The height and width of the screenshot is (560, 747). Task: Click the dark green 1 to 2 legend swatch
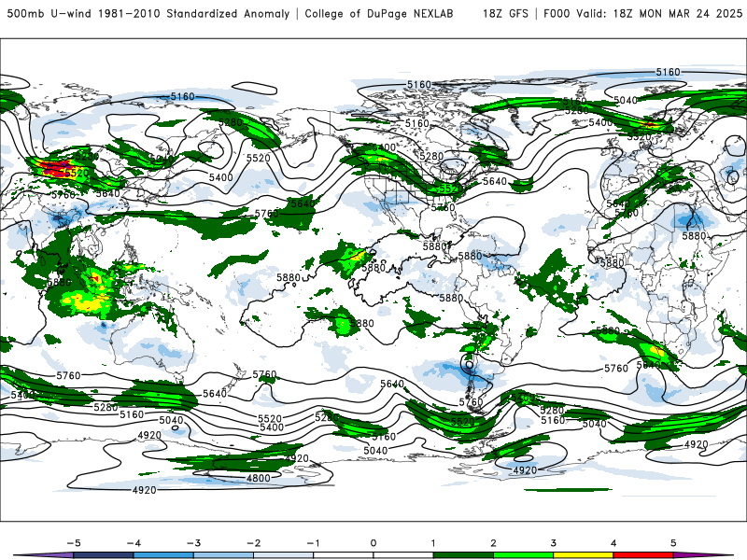tap(463, 555)
